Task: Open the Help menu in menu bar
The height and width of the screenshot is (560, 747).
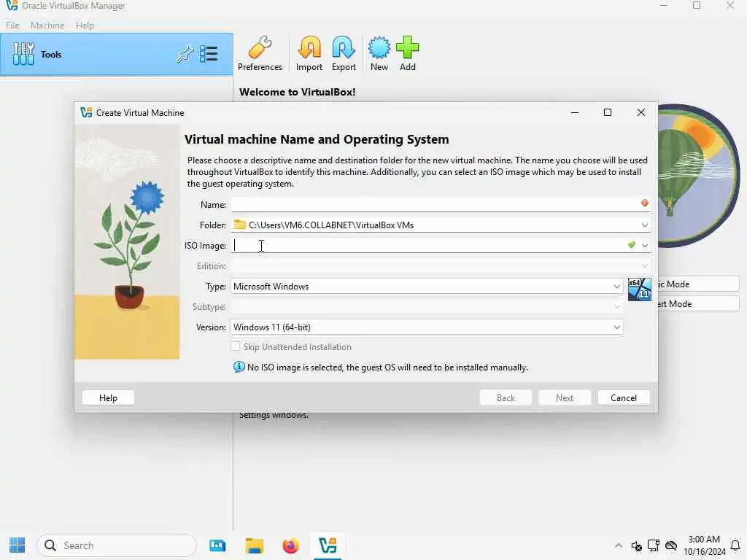Action: (x=85, y=26)
